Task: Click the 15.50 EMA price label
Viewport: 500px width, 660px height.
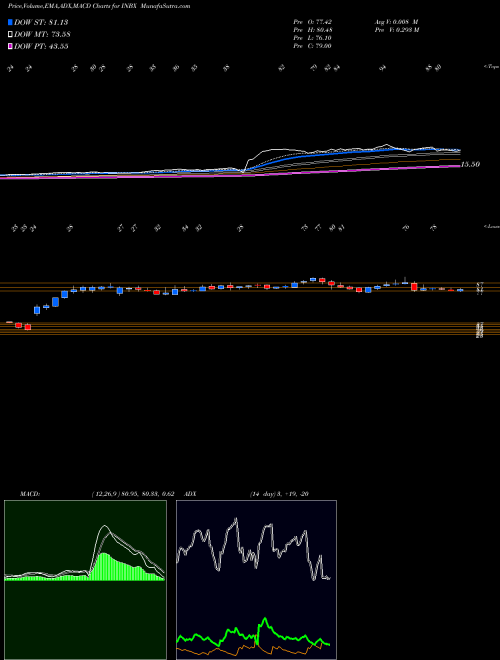Action: [x=470, y=165]
